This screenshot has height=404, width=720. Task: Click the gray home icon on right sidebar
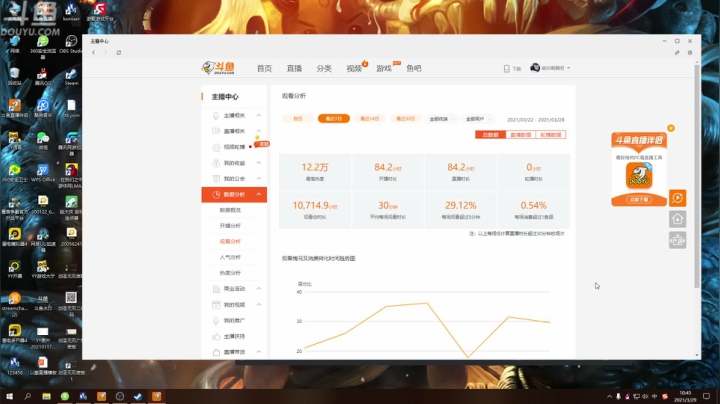tap(677, 219)
